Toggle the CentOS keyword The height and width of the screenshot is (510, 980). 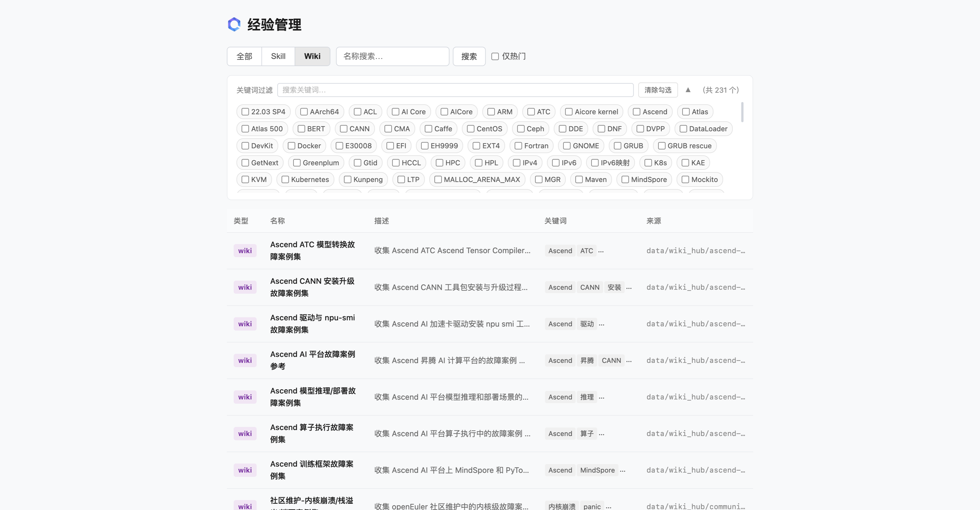[x=471, y=129]
